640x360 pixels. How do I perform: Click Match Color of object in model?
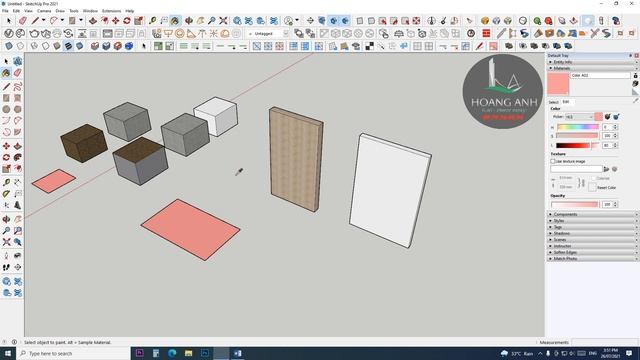[x=608, y=117]
